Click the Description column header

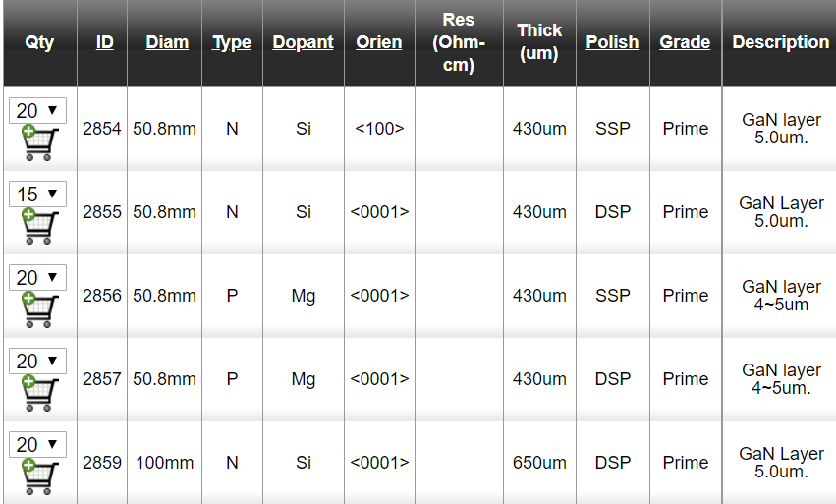click(780, 42)
